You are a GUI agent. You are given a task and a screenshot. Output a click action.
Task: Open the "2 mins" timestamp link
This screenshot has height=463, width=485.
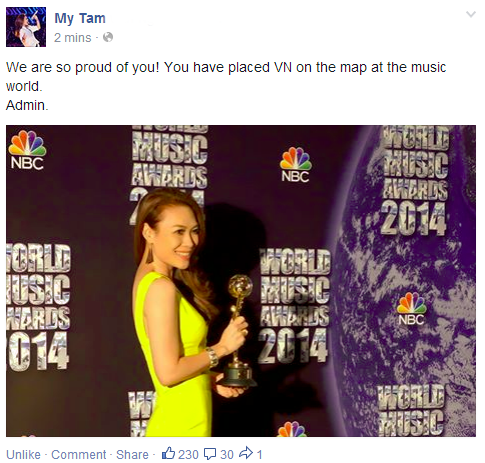click(x=73, y=37)
